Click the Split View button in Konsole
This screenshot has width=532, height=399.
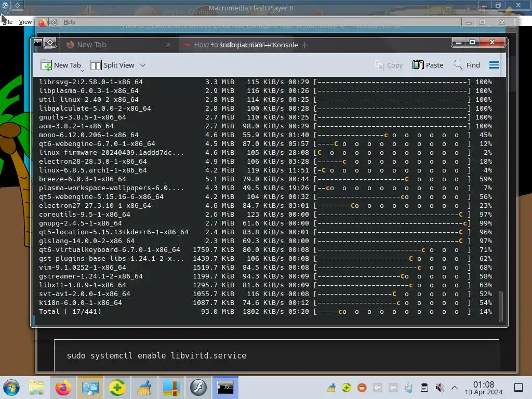112,65
